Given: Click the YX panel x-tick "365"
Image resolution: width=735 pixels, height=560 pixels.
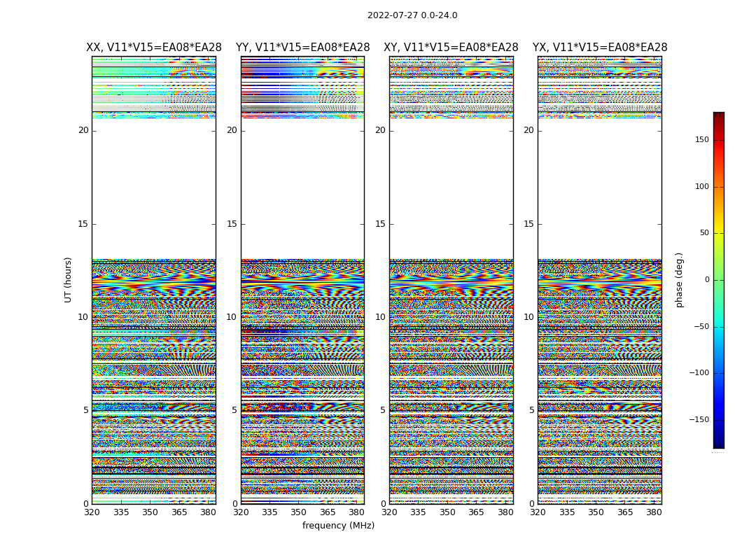Looking at the screenshot, I should [x=625, y=512].
